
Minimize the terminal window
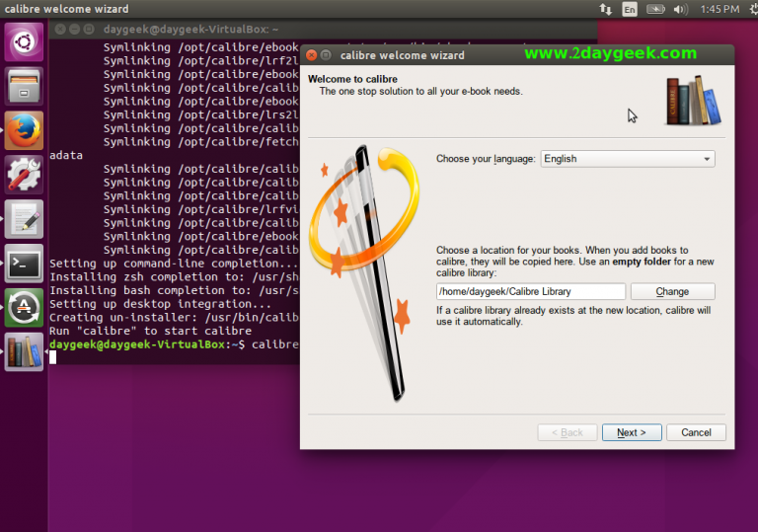(x=74, y=29)
